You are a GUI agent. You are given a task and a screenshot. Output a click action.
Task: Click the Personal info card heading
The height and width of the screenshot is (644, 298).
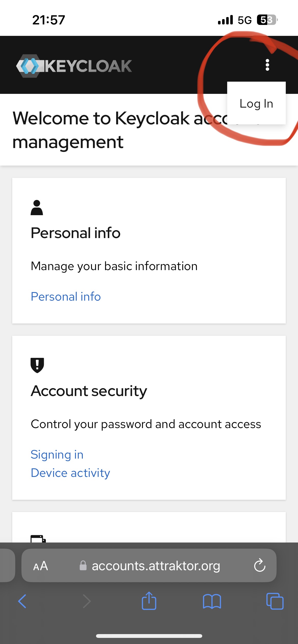point(75,233)
